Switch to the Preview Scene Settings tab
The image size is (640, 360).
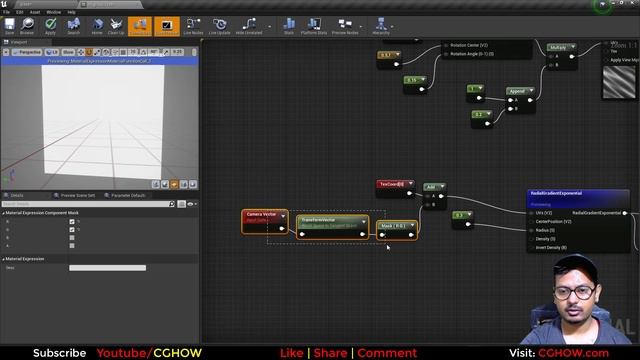point(74,196)
